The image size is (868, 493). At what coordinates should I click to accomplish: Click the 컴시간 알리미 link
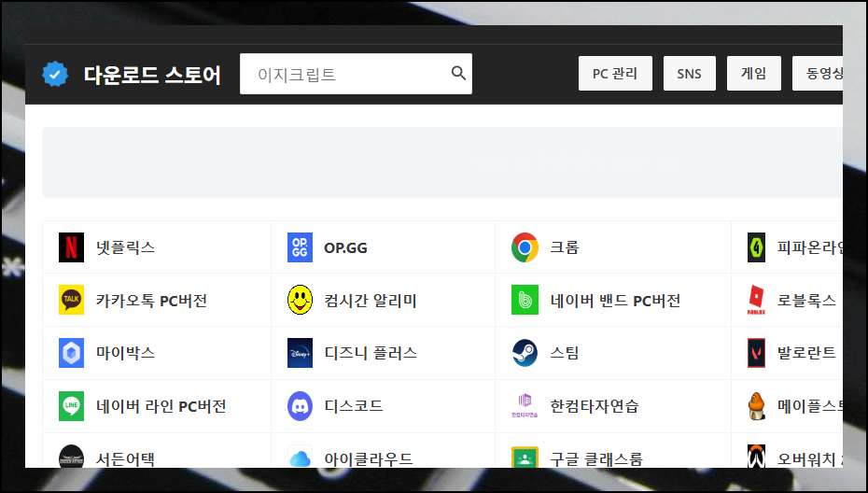click(x=371, y=301)
